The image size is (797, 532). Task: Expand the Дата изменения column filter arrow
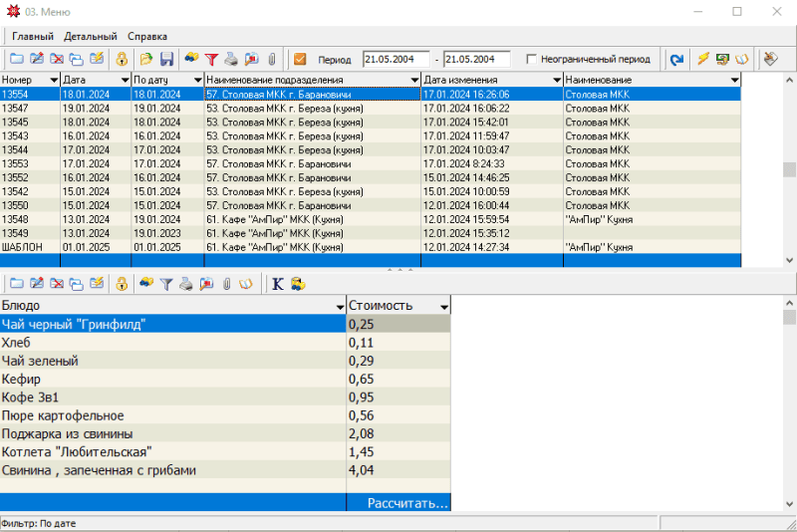tap(556, 80)
